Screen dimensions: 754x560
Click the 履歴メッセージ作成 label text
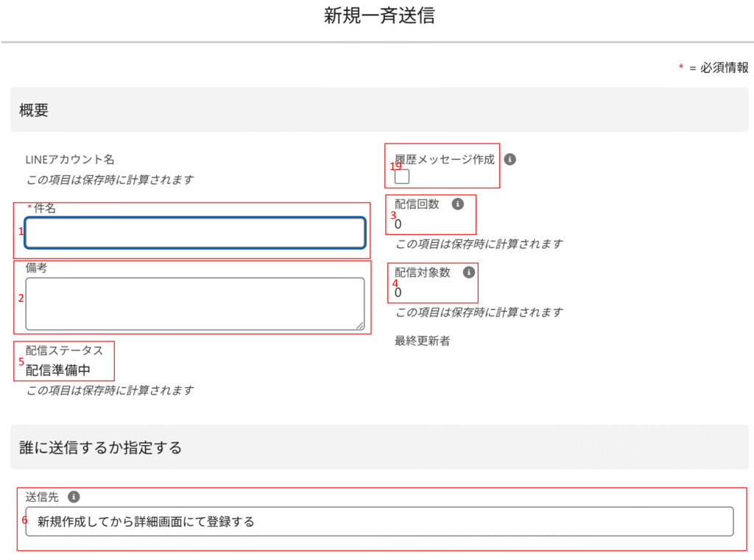pyautogui.click(x=445, y=159)
